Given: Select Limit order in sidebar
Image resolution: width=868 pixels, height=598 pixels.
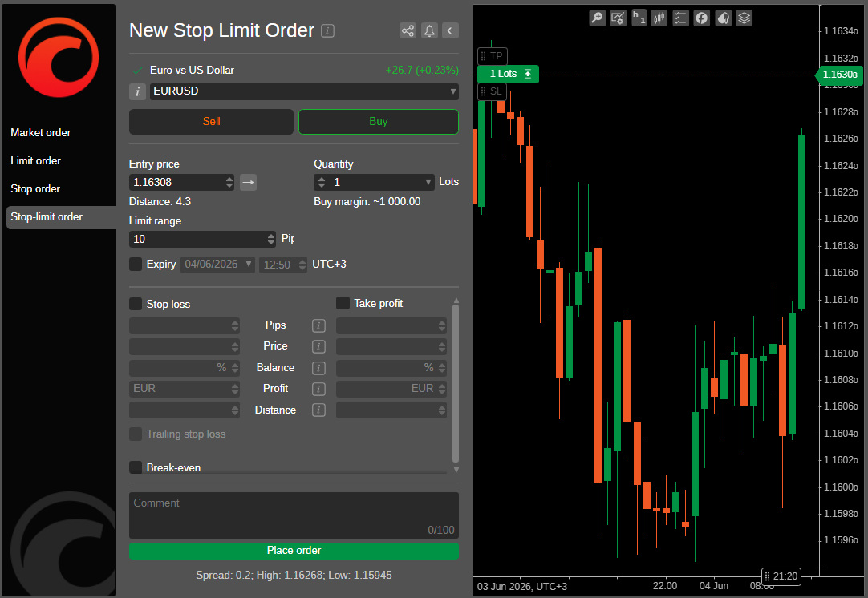Looking at the screenshot, I should point(35,161).
